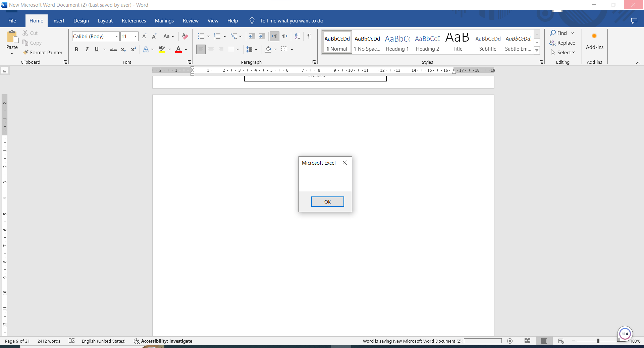
Task: Open the Paragraph dialog launcher
Action: [314, 62]
